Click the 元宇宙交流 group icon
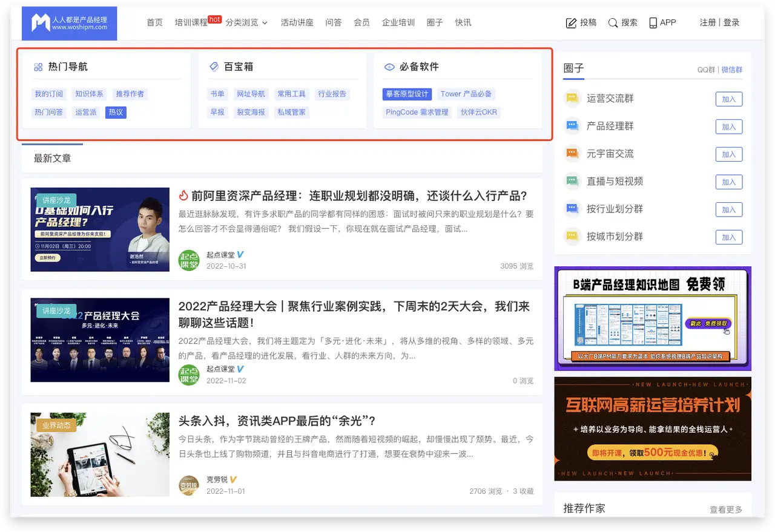The height and width of the screenshot is (532, 775). click(x=572, y=154)
